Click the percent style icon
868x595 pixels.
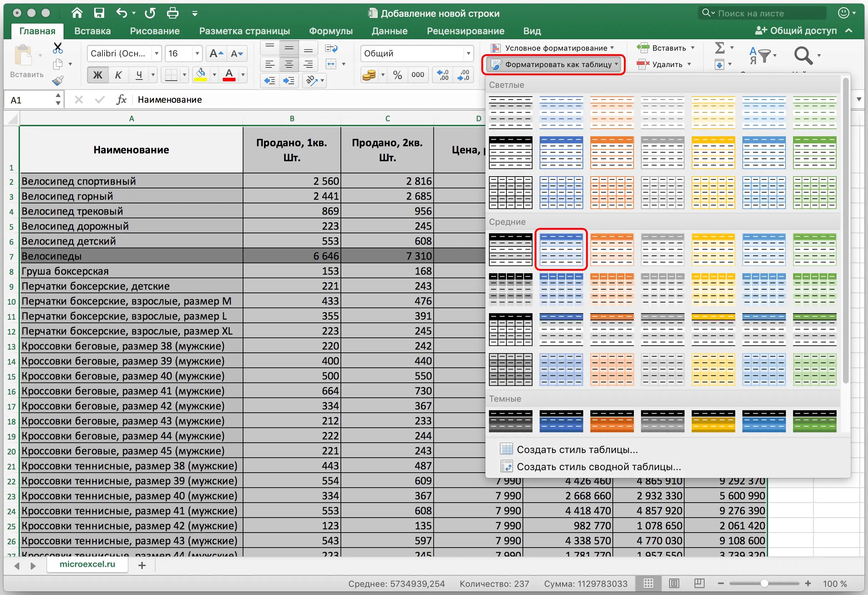pyautogui.click(x=397, y=75)
